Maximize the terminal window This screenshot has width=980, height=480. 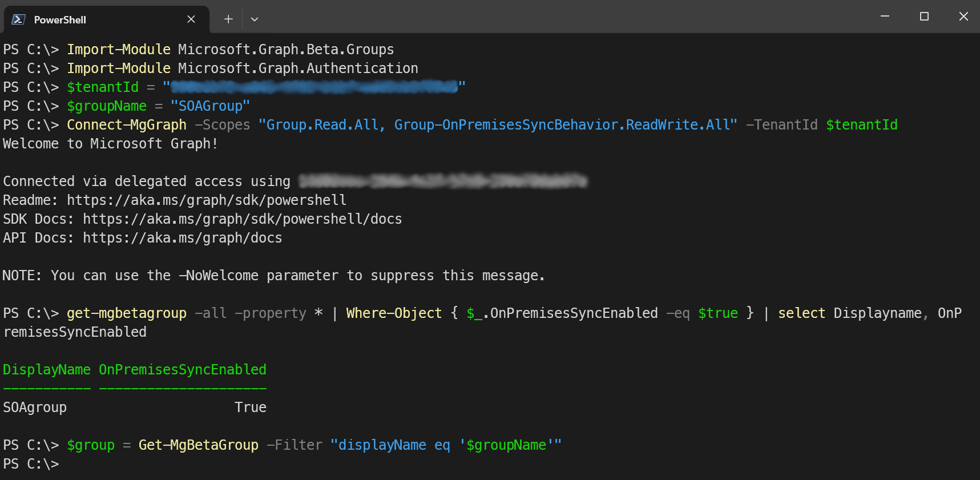(924, 17)
